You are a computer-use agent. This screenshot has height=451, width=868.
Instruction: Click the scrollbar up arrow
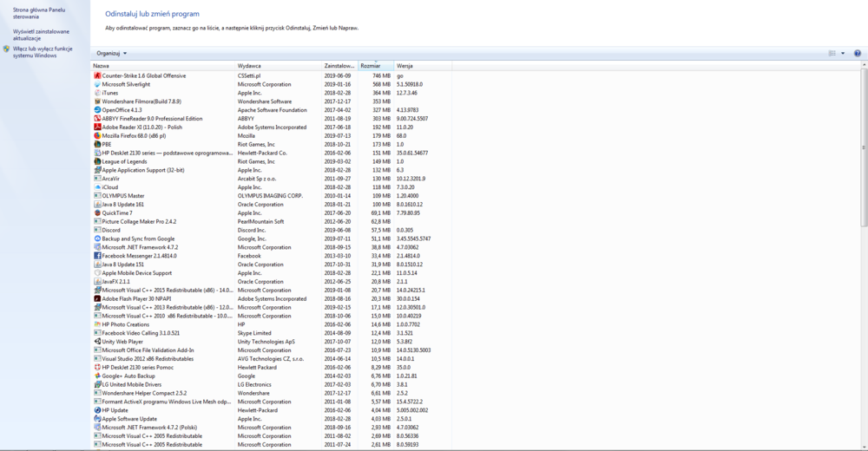point(864,65)
